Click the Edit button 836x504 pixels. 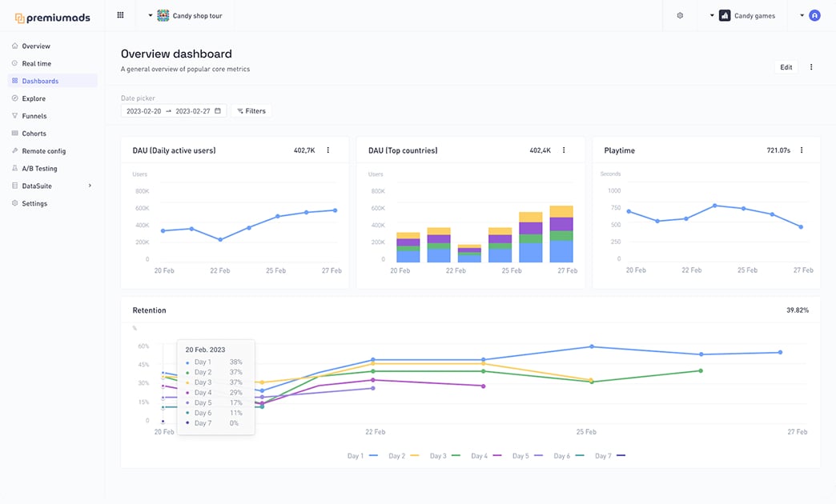click(x=786, y=67)
